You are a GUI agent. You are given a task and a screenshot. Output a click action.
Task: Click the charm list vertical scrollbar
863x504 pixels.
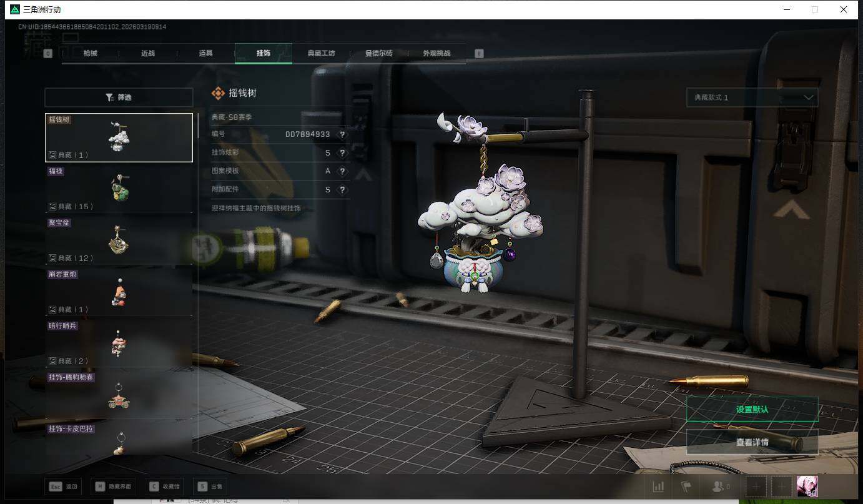click(x=199, y=126)
